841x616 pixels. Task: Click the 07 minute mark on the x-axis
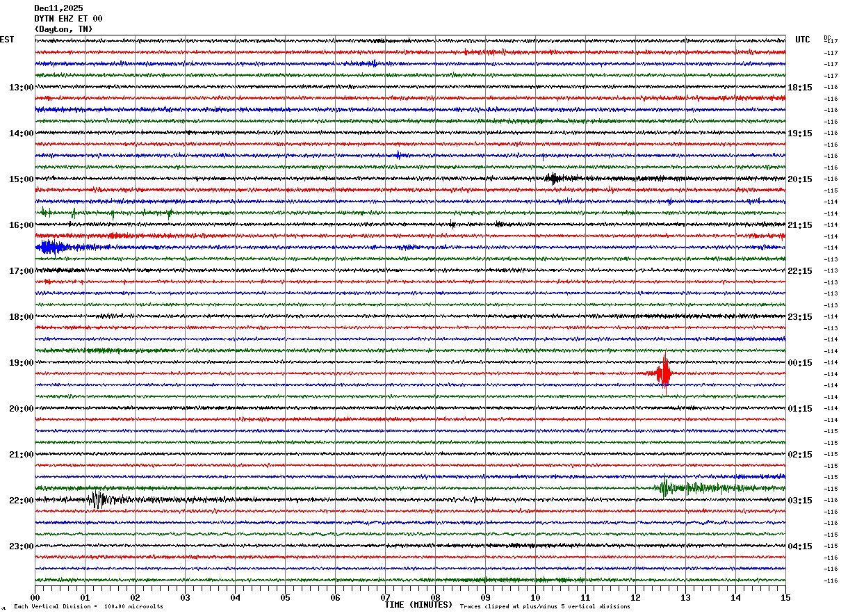tap(385, 597)
